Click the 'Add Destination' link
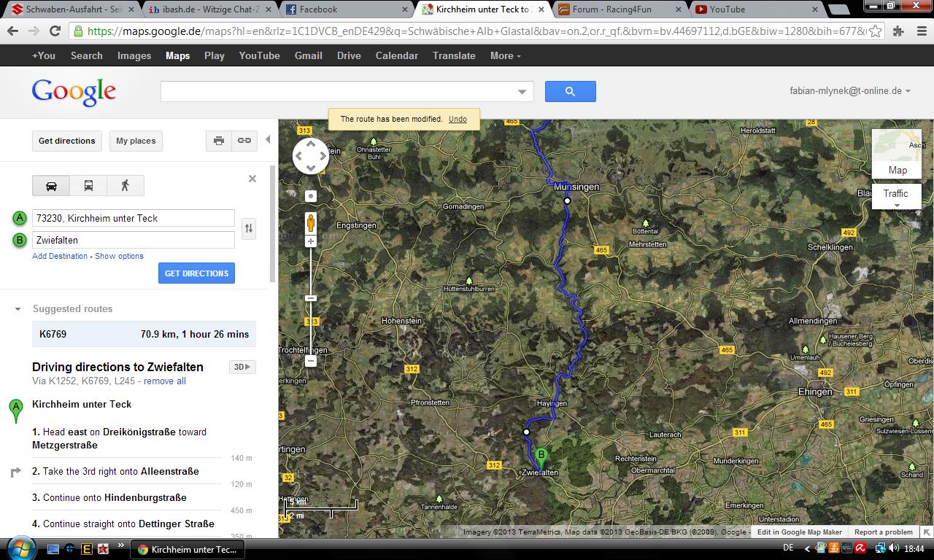The width and height of the screenshot is (934, 560). tap(60, 256)
